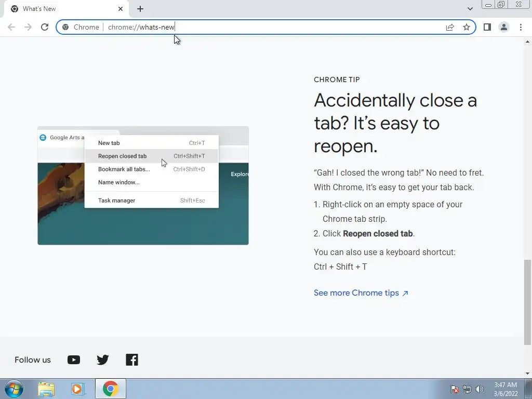Select the What's New tab
Image resolution: width=532 pixels, height=399 pixels.
(66, 9)
